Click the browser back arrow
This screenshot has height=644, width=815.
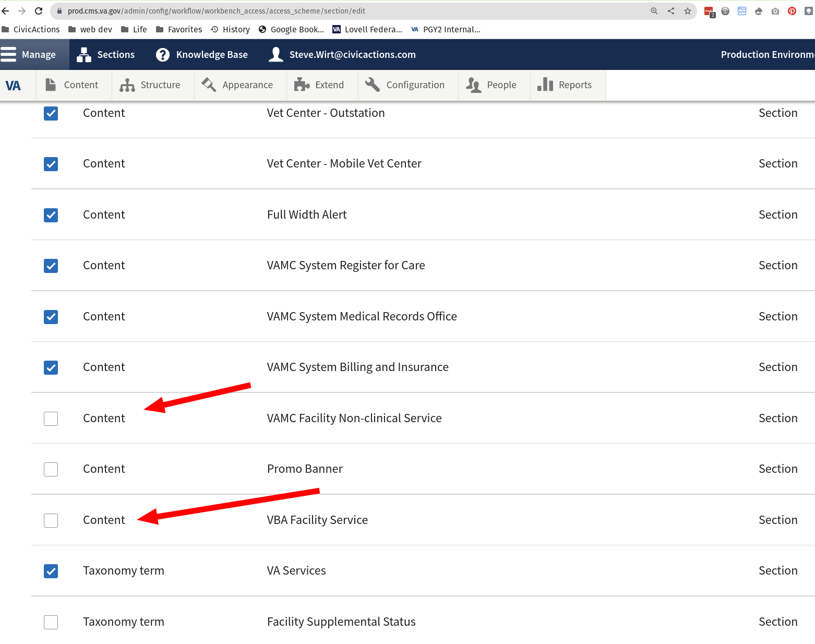pos(6,11)
